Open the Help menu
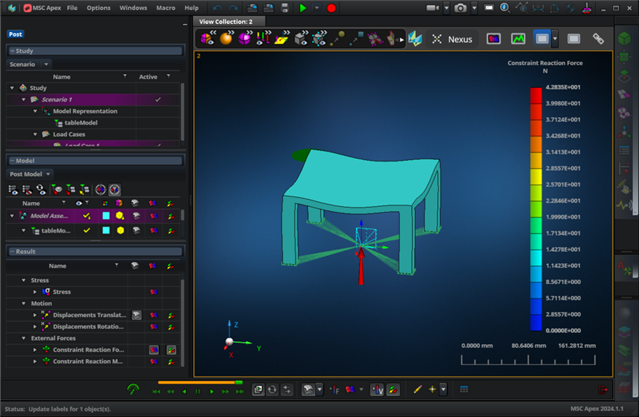 191,8
